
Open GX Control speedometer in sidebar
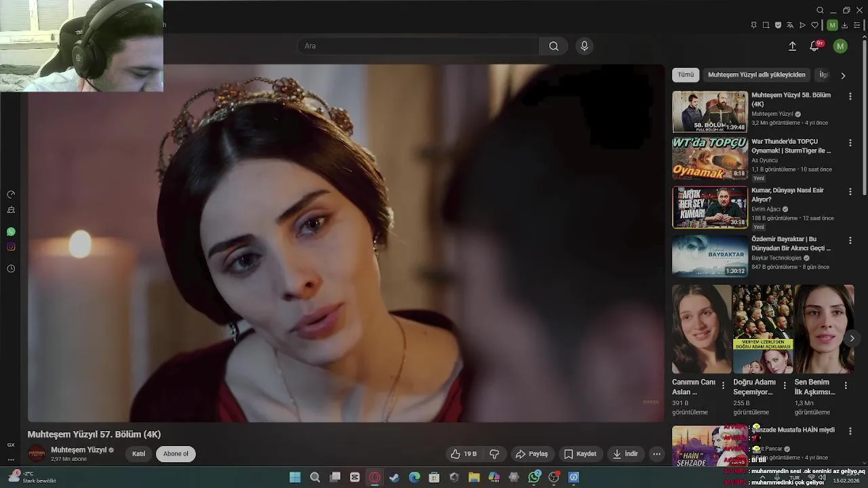(x=11, y=195)
